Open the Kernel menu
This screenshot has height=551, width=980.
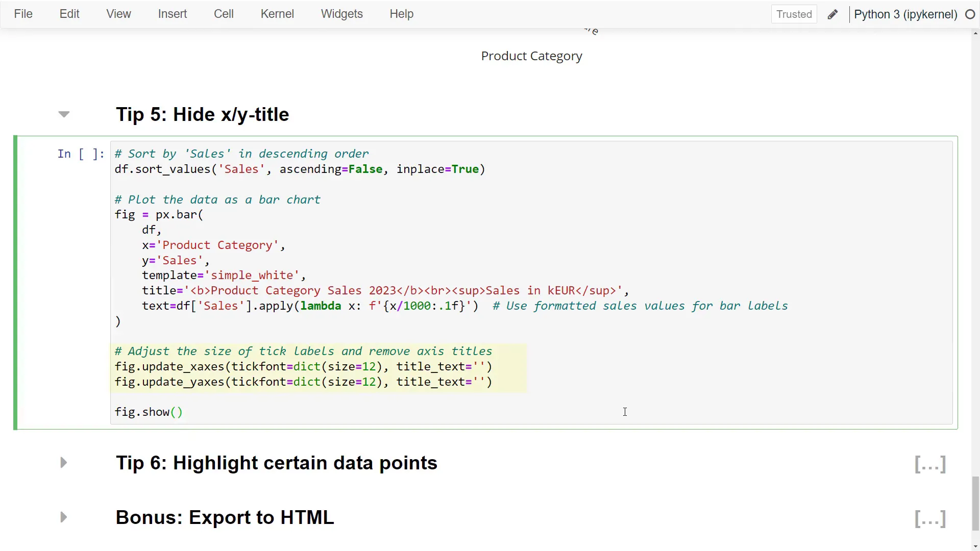(x=277, y=14)
